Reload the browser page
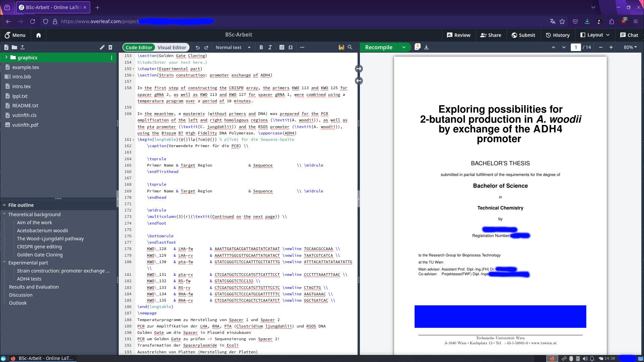 click(33, 21)
